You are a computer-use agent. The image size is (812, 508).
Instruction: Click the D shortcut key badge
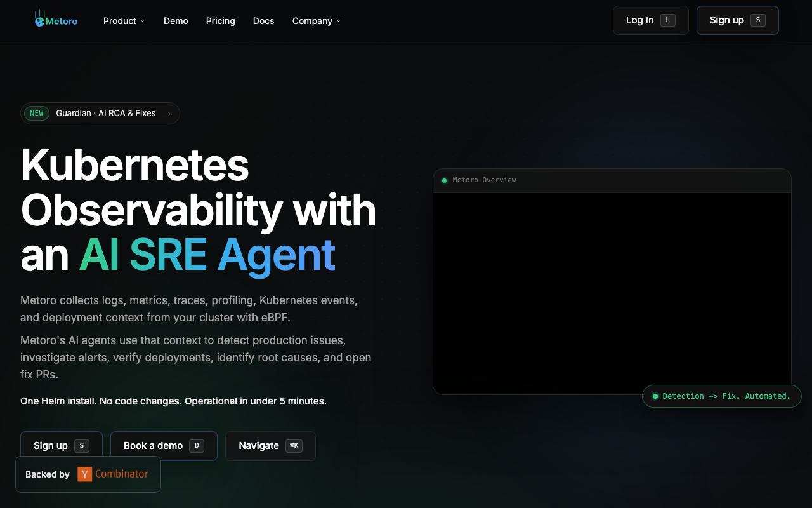(197, 446)
